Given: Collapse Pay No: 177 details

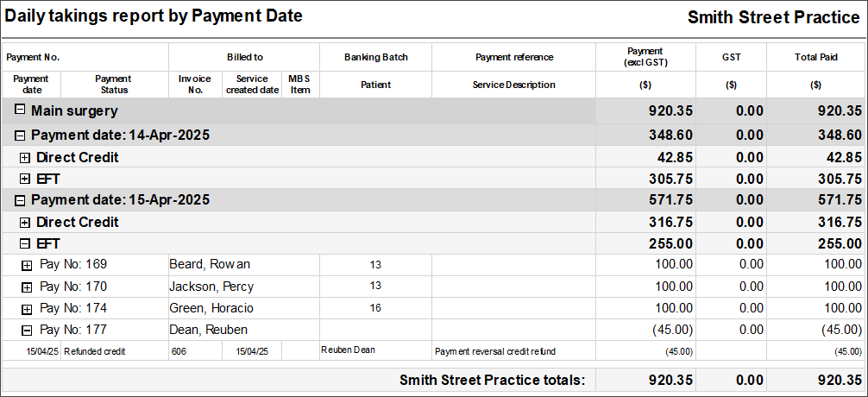Looking at the screenshot, I should pos(27,331).
